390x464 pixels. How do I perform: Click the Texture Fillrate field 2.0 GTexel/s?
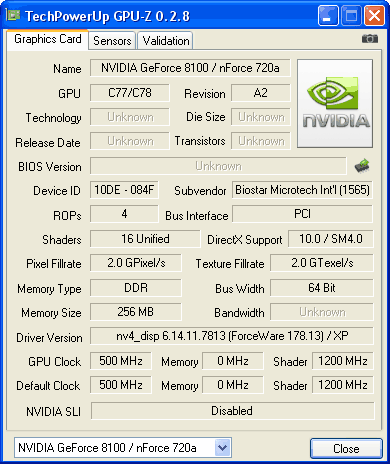pyautogui.click(x=322, y=263)
